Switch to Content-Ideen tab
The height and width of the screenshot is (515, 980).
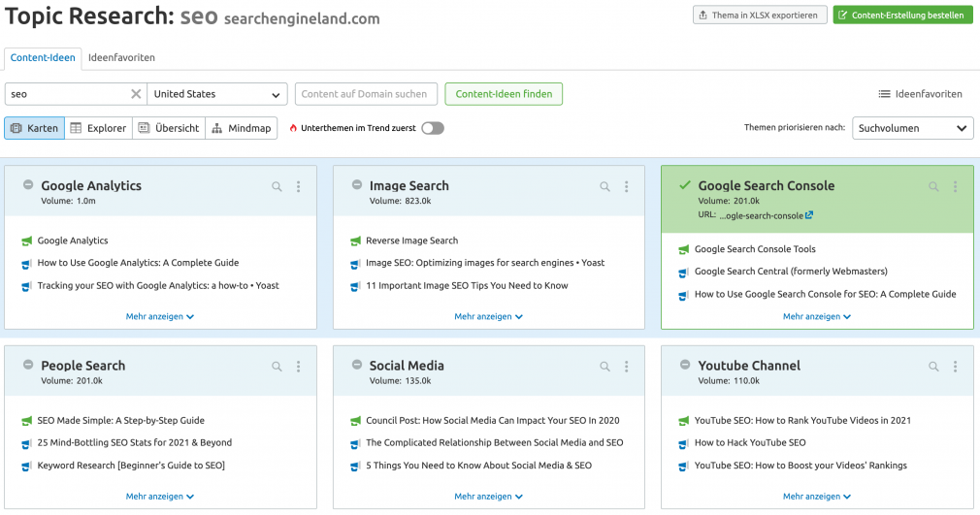pyautogui.click(x=43, y=57)
